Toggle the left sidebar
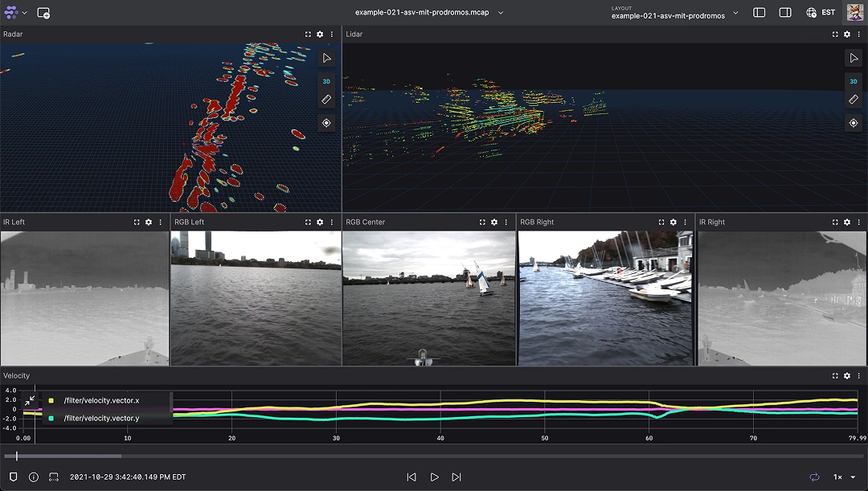Viewport: 868px width, 491px height. pos(759,13)
